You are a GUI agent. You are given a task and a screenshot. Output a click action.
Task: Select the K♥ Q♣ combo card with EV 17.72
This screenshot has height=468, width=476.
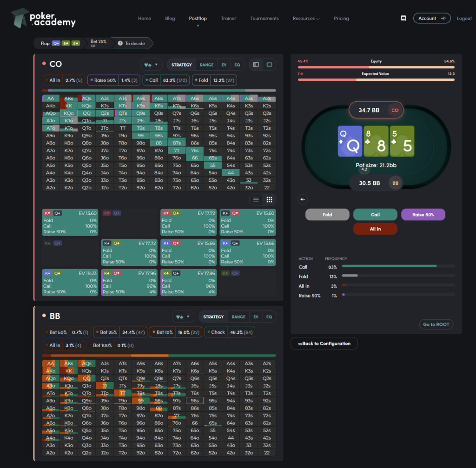tap(189, 223)
